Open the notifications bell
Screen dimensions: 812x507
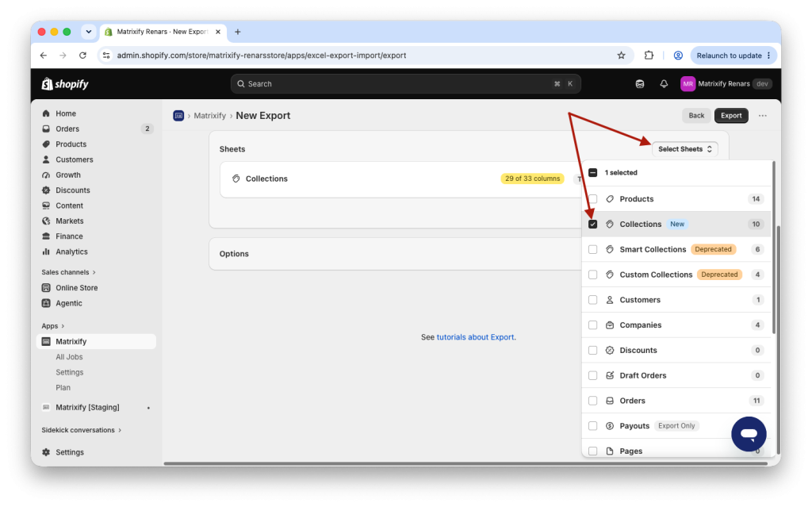click(664, 84)
